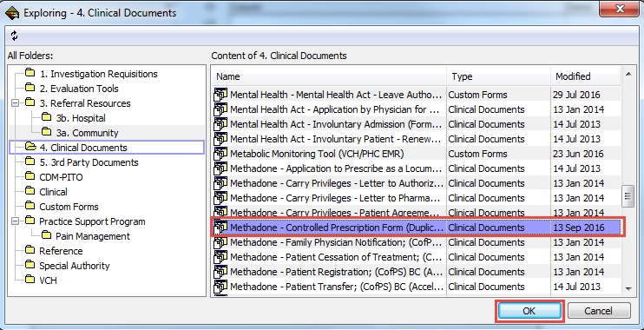Click document icon of Mental Health Act Leave Authorization
Screen dimensions: 644x330
coord(220,95)
